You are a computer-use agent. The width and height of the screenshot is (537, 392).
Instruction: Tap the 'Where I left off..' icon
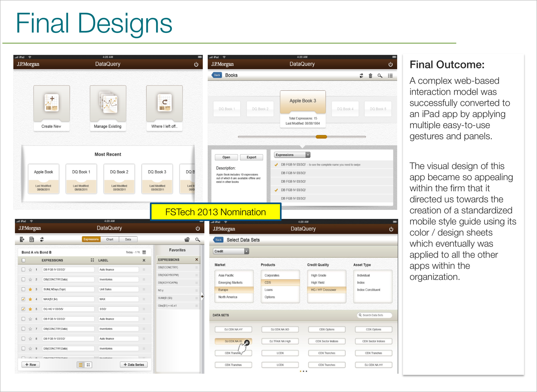164,103
